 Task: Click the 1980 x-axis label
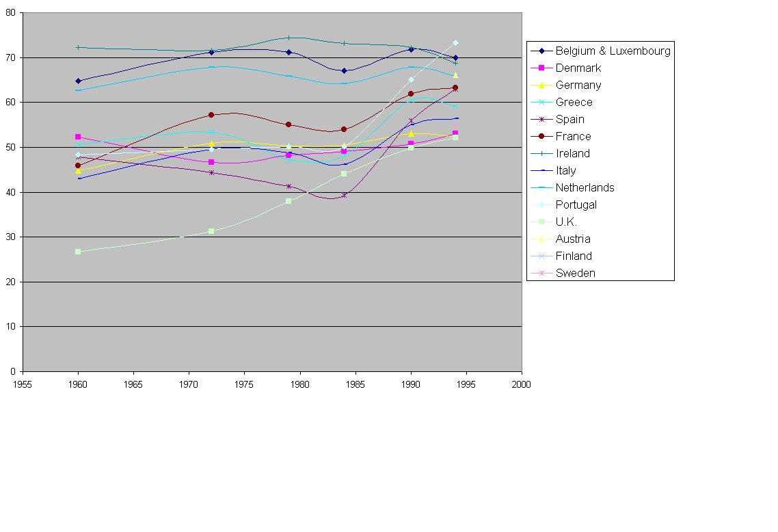299,384
